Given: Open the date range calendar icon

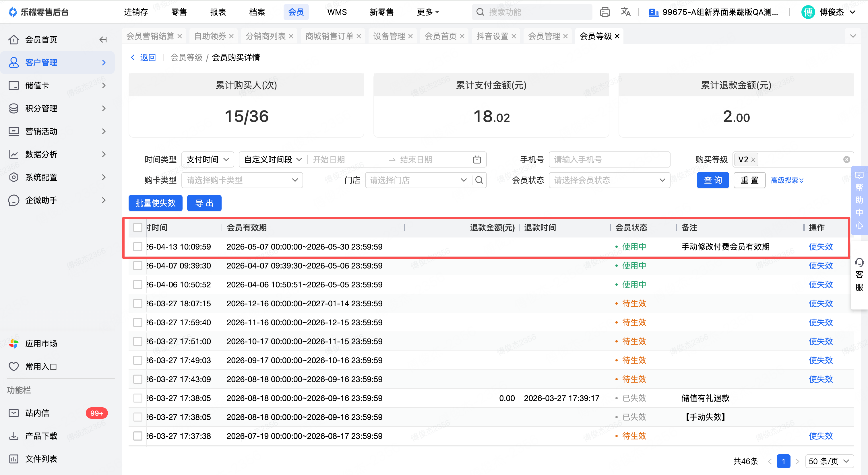Looking at the screenshot, I should point(477,159).
